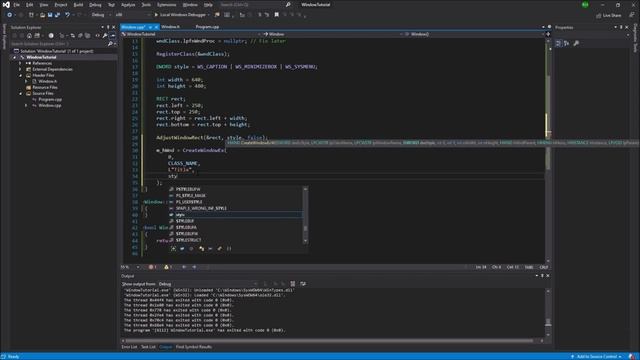Select Program.cpp in Solution Explorer
640x360 pixels.
tap(50, 99)
